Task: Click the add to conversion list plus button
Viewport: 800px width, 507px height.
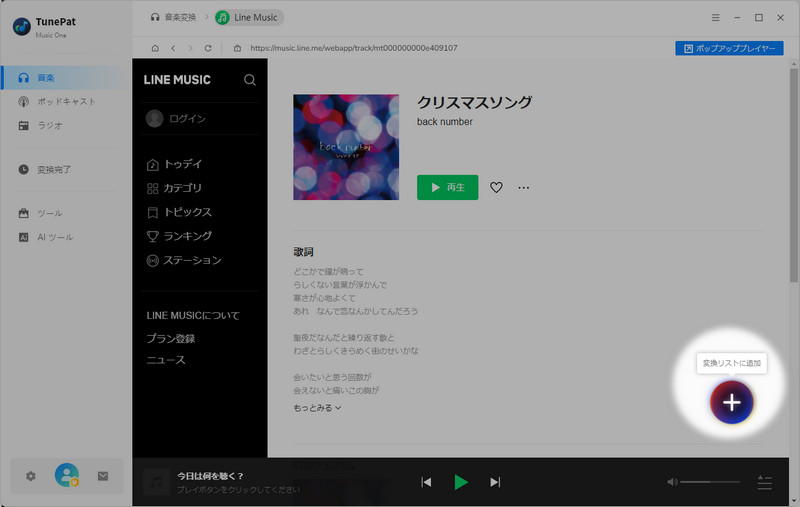Action: pos(732,402)
